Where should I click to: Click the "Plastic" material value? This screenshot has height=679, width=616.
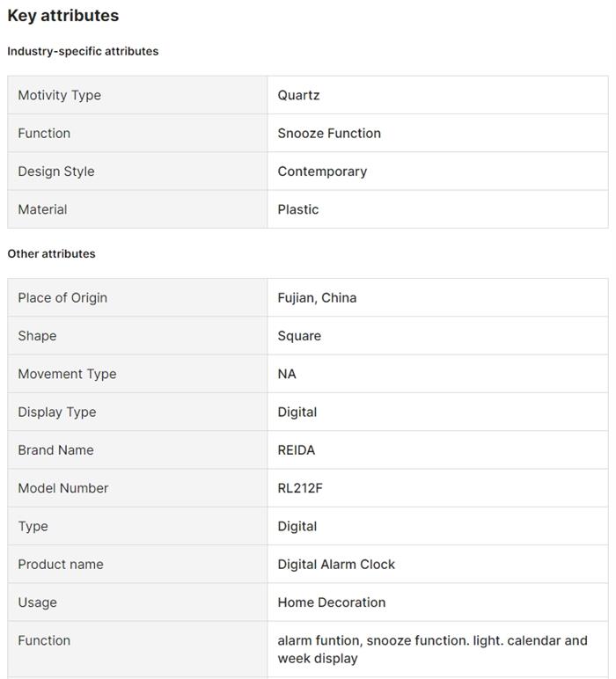point(298,209)
